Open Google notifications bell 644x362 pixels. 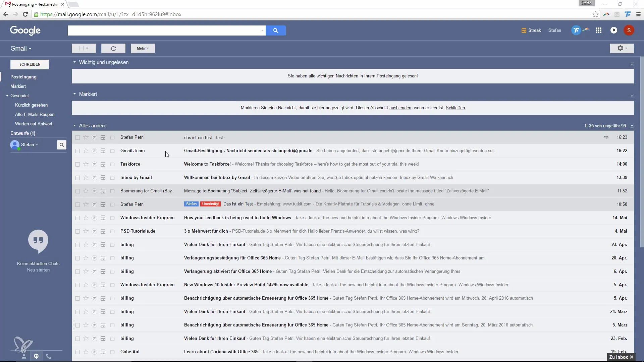(x=614, y=31)
